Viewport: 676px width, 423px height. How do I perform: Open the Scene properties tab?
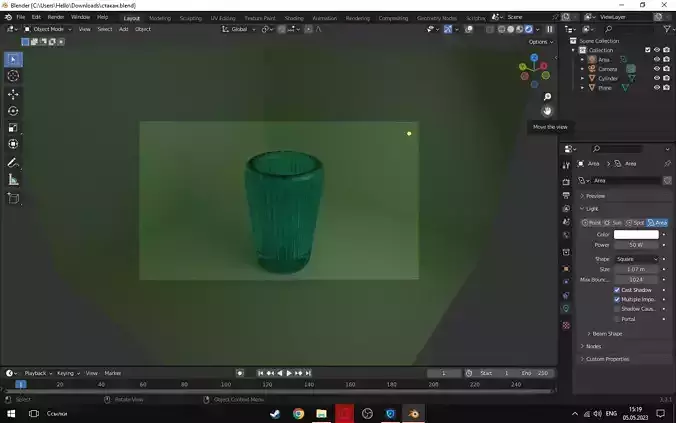click(x=566, y=222)
